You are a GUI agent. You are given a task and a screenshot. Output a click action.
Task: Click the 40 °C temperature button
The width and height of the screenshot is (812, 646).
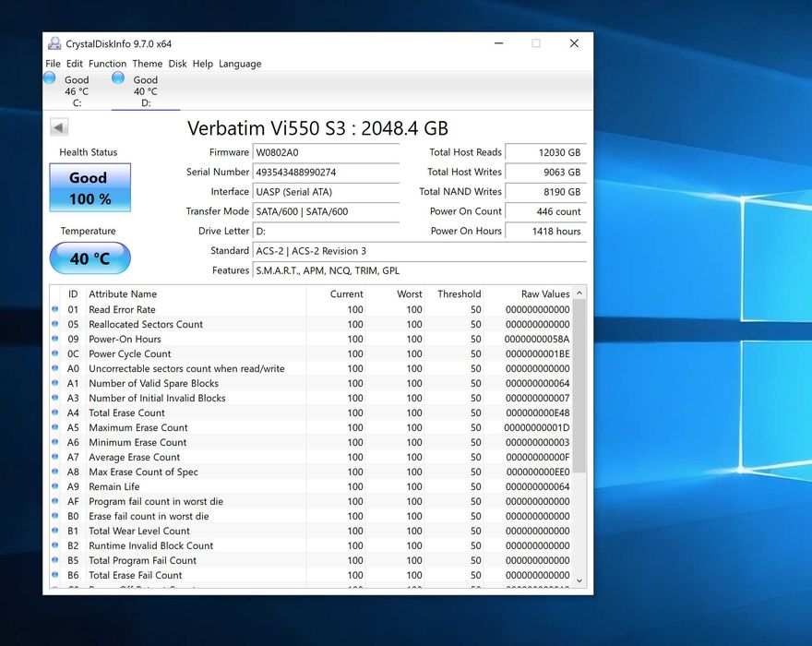tap(90, 258)
